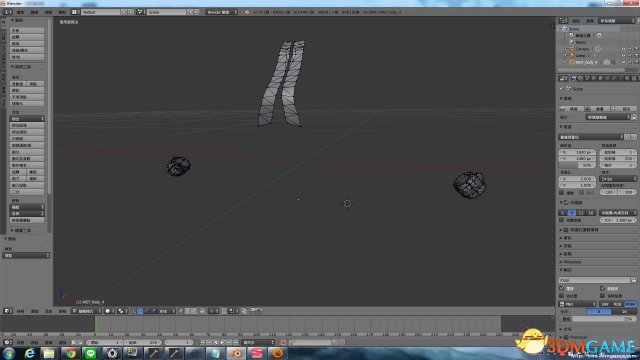Viewport: 640px width, 360px height.
Task: Open the 24 fps frame rate dropdown
Action: tap(618, 179)
